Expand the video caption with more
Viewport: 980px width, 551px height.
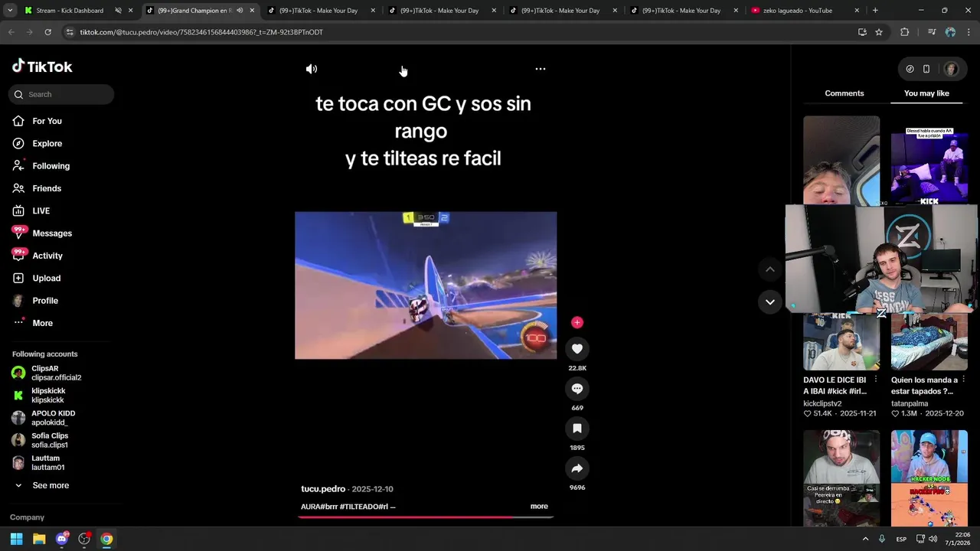click(539, 506)
